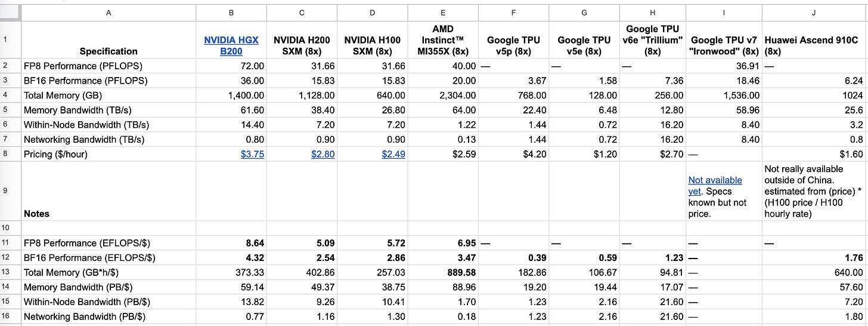Select the 'Memory Bandwidth (PB/$)' label cell

(108, 287)
